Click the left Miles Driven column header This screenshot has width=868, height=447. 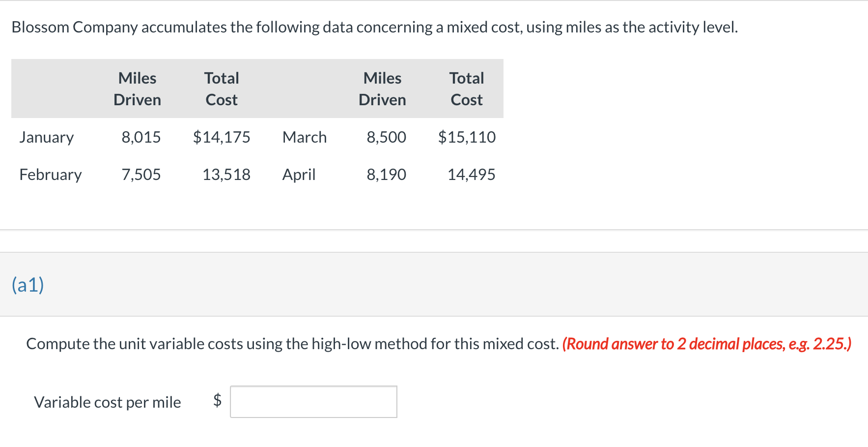tap(138, 89)
